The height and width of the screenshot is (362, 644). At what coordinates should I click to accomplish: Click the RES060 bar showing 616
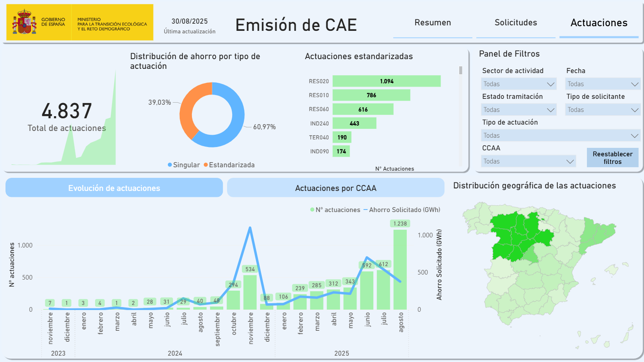coord(363,109)
